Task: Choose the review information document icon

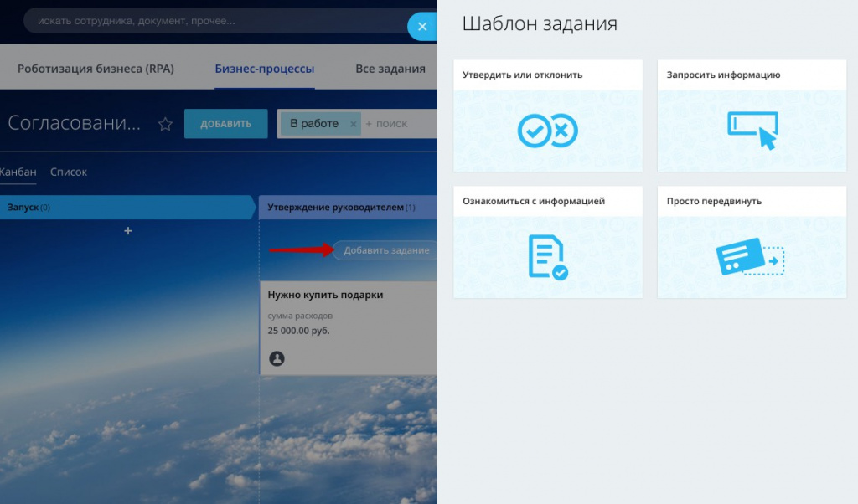Action: point(547,257)
